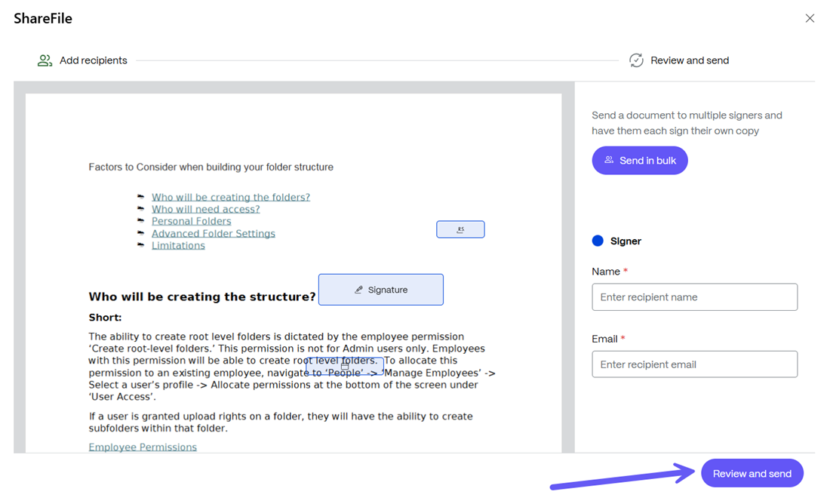The height and width of the screenshot is (504, 830).
Task: Click the Add recipients people icon
Action: point(45,60)
